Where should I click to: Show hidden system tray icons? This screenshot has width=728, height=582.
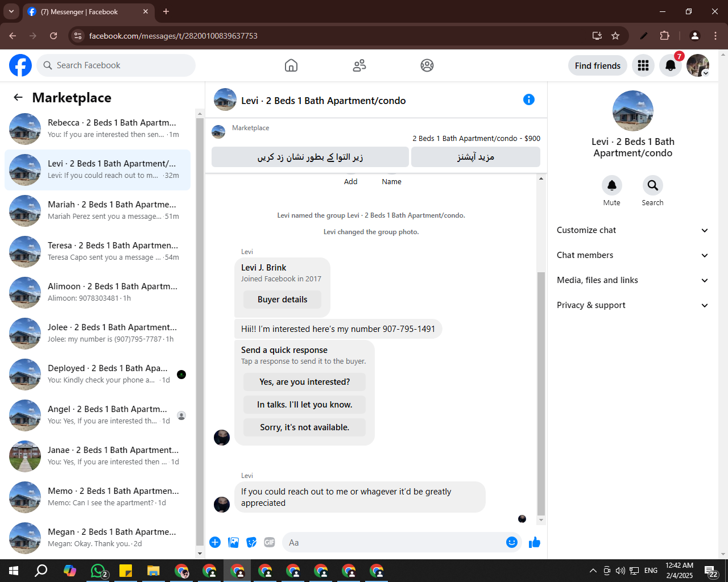pos(593,571)
